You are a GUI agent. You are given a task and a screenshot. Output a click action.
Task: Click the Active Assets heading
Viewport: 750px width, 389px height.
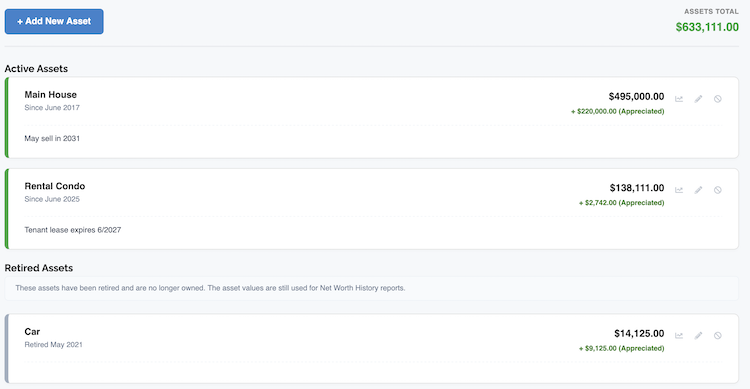click(x=36, y=69)
